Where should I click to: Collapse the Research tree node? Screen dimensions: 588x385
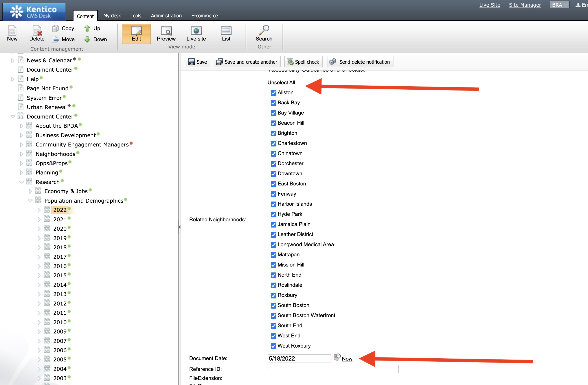pyautogui.click(x=22, y=182)
